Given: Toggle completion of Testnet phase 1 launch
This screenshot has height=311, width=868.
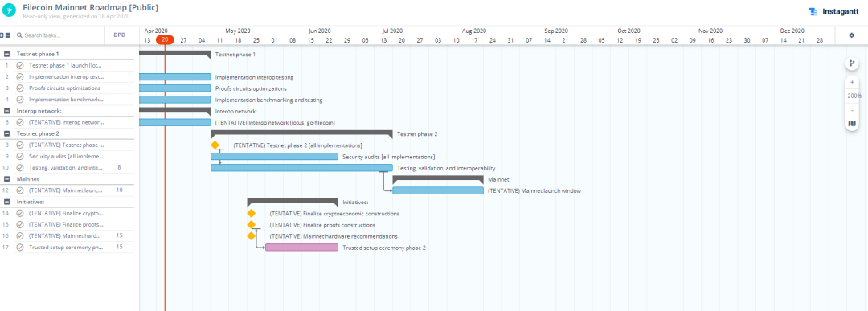Looking at the screenshot, I should click(x=20, y=65).
